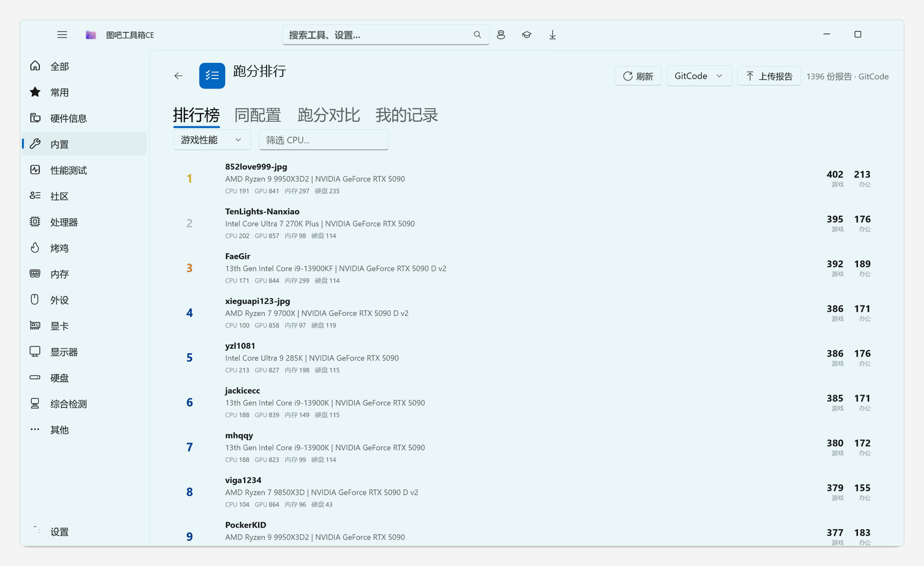Click the 刷新 refresh button
Screen dimensions: 924x566
[x=638, y=76]
